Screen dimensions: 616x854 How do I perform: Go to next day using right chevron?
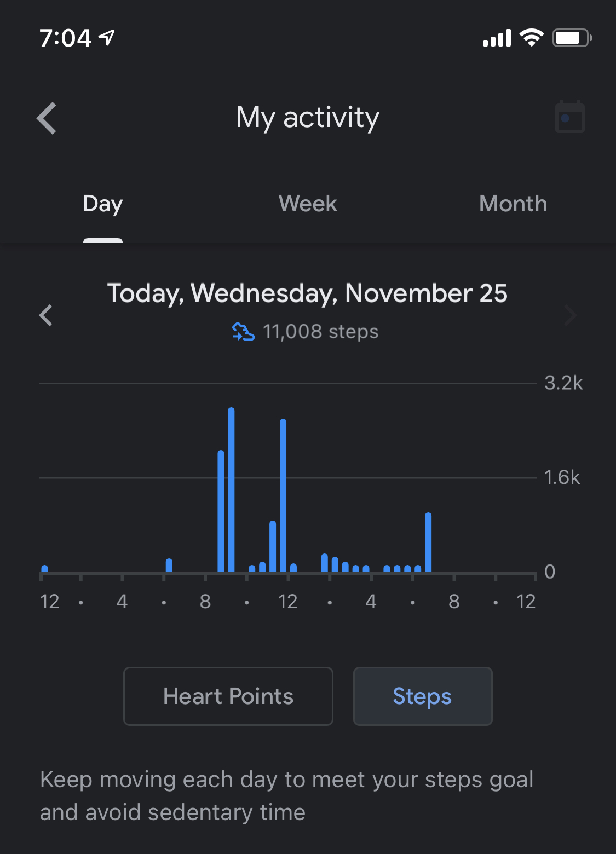coord(571,315)
